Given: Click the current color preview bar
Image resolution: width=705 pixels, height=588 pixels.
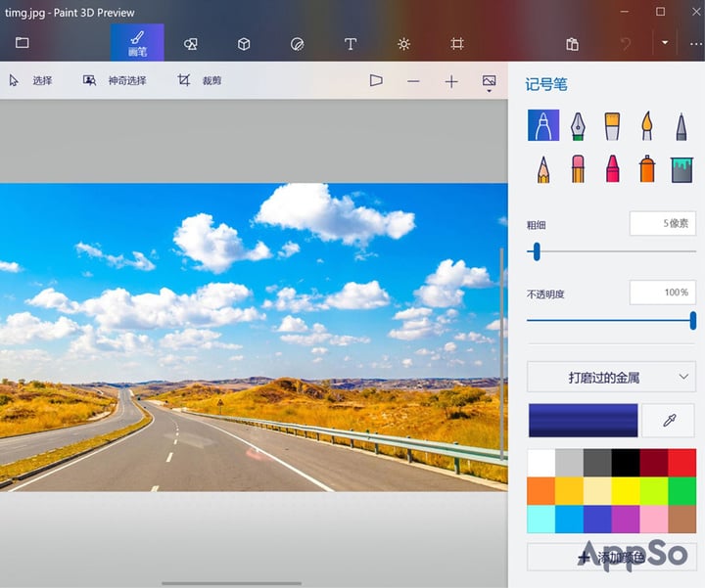Looking at the screenshot, I should tap(583, 420).
